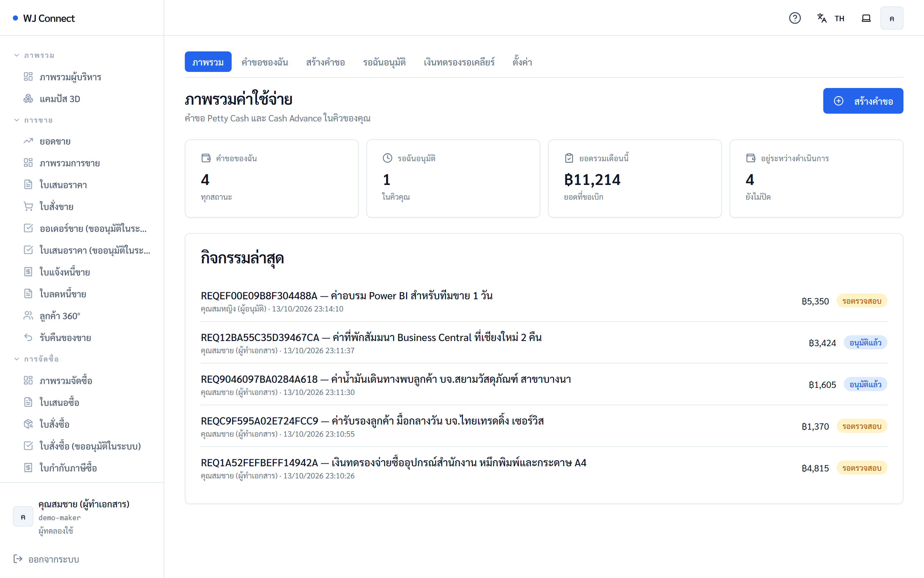Viewport: 924px width, 578px height.
Task: Click the อนุมัติแล้ว badge beside ฿1,605
Action: coord(865,385)
